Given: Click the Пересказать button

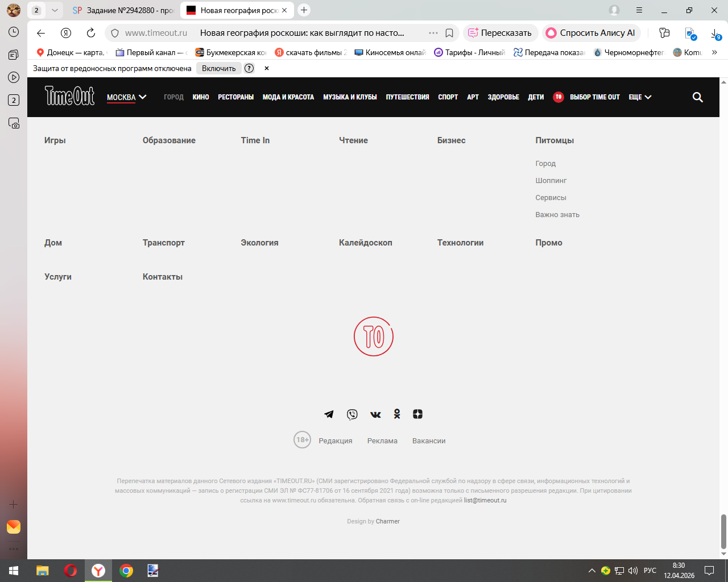Looking at the screenshot, I should click(x=500, y=33).
